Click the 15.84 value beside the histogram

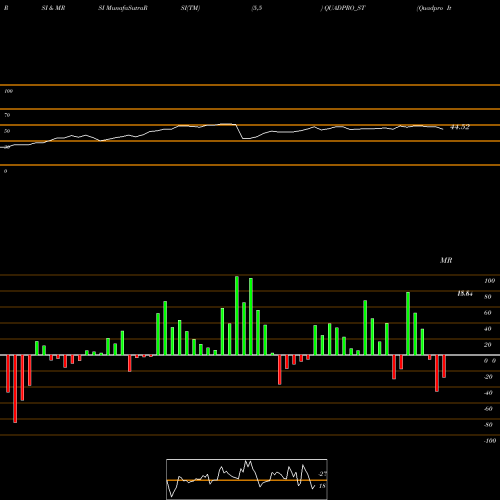465,294
